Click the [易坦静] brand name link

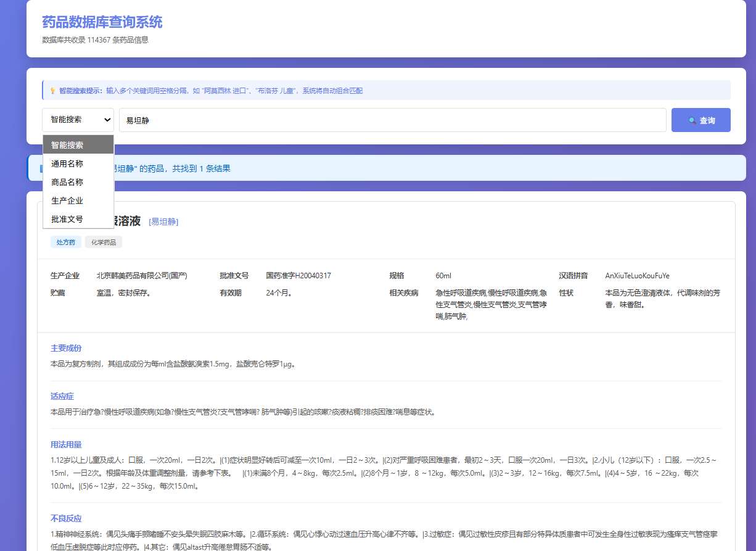163,222
